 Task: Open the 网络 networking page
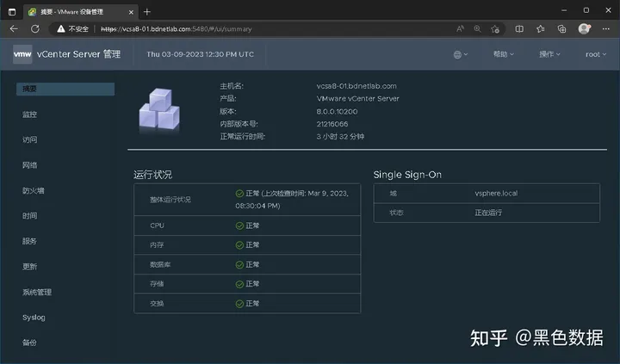point(29,165)
